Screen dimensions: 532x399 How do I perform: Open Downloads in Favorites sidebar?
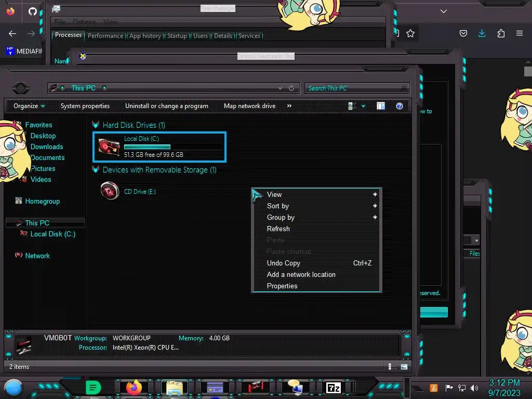(x=47, y=147)
